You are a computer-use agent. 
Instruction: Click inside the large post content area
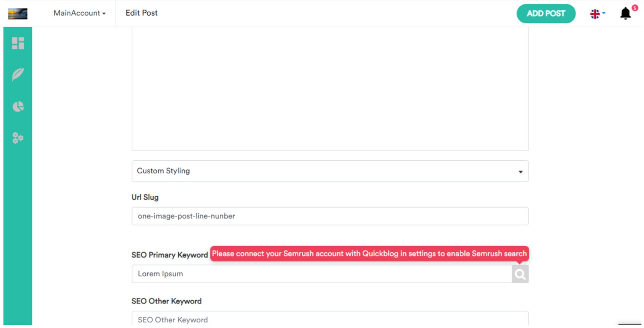tap(330, 89)
